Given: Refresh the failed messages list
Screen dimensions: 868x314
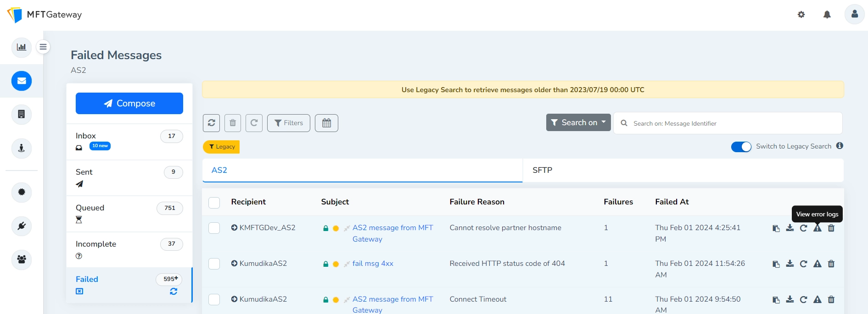Looking at the screenshot, I should (211, 123).
